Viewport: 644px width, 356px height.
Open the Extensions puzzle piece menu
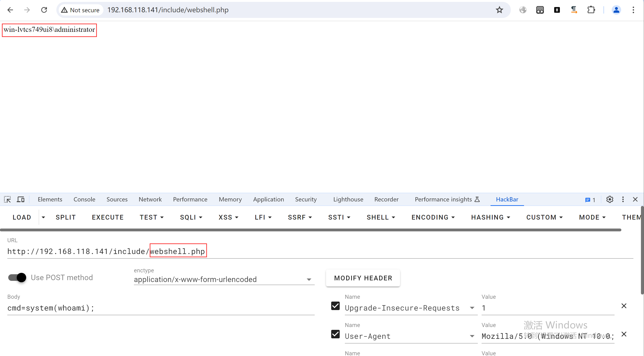pyautogui.click(x=591, y=10)
